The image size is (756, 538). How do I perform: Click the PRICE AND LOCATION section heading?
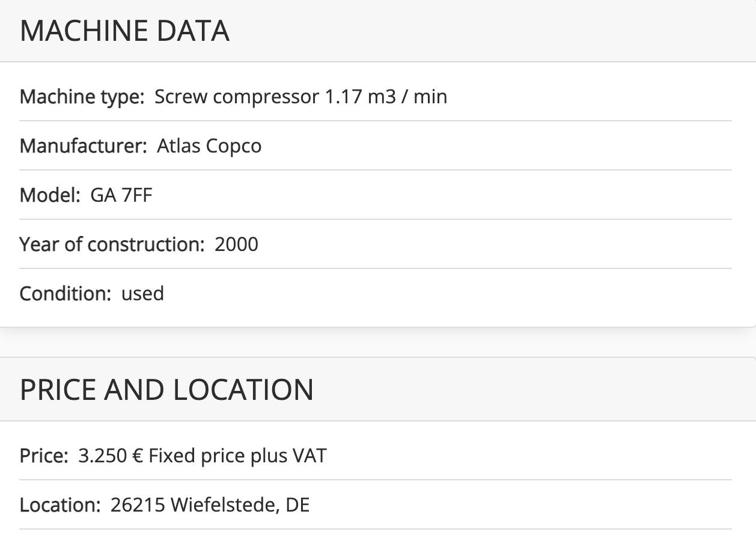(x=166, y=390)
